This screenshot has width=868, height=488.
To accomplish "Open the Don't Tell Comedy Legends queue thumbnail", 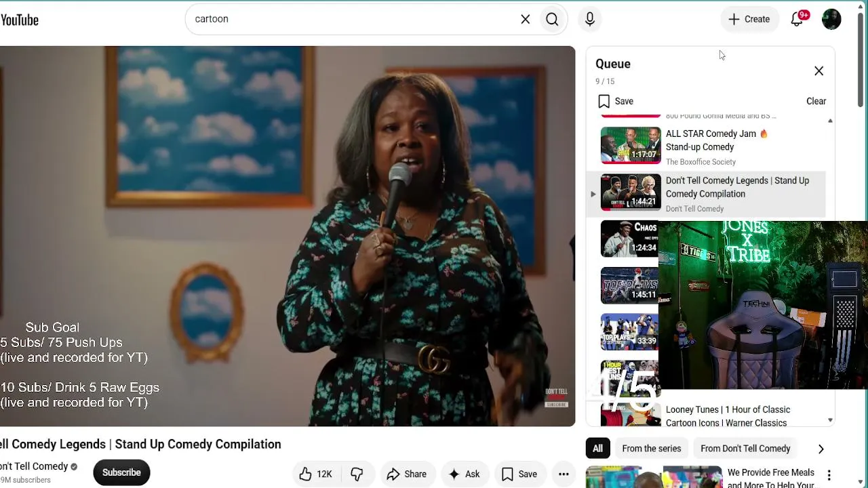I will pos(631,192).
